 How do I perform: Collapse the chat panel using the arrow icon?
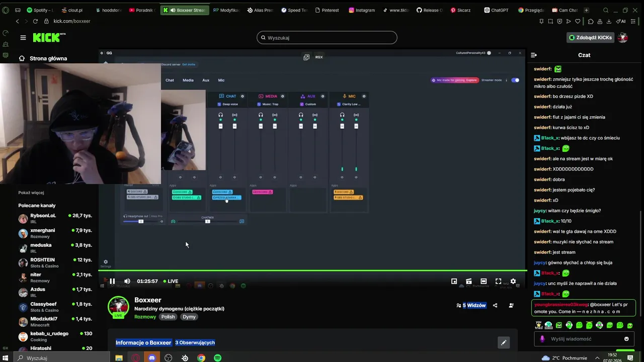(534, 55)
